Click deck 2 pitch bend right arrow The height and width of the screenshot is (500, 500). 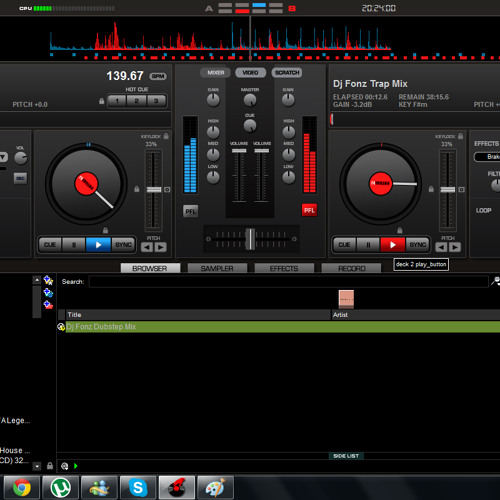tap(455, 247)
